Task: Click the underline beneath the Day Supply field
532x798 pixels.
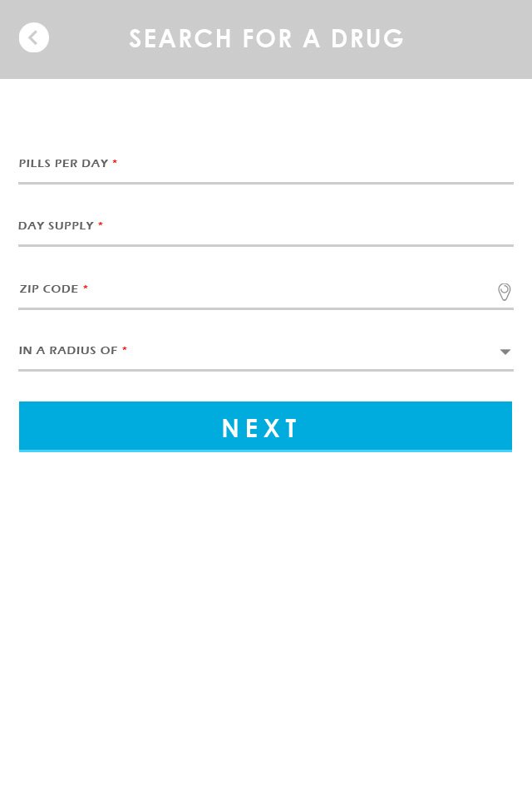Action: point(266,245)
